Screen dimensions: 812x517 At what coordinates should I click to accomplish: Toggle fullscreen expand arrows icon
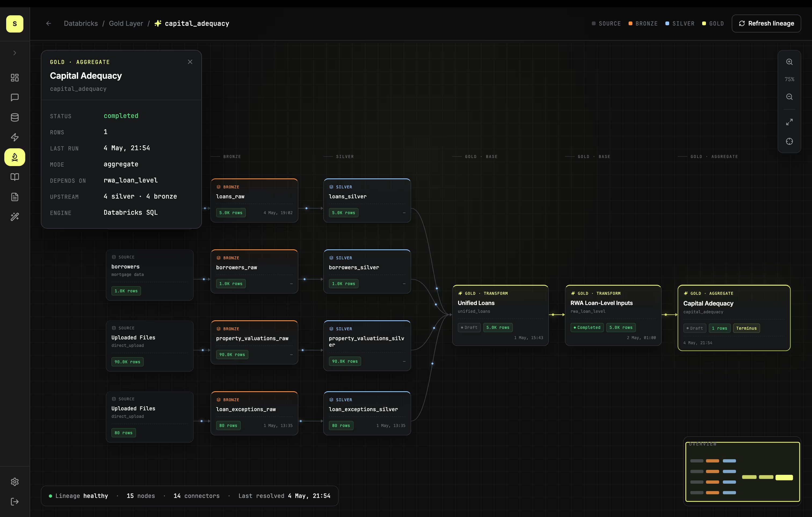789,122
